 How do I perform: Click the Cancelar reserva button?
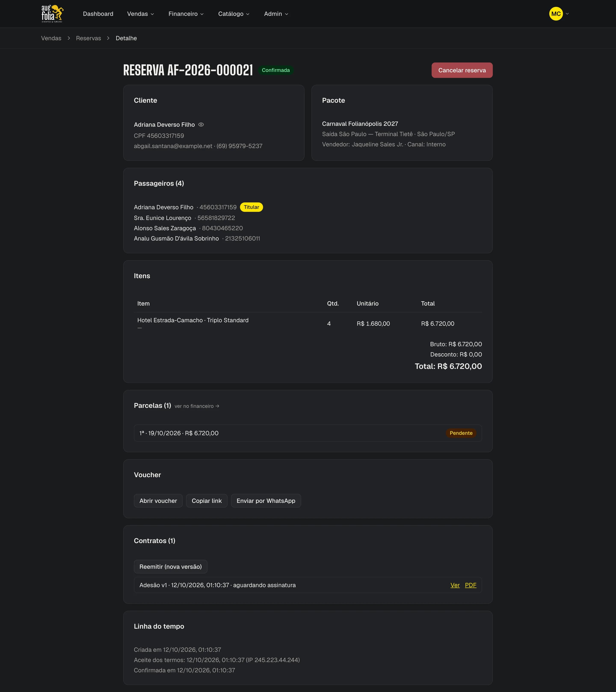[462, 70]
